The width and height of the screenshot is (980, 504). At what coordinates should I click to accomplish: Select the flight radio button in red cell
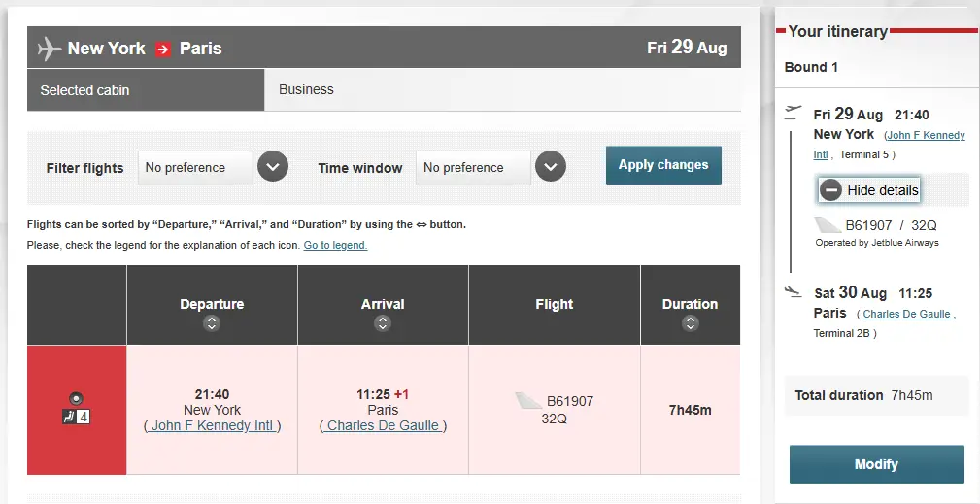tap(77, 398)
